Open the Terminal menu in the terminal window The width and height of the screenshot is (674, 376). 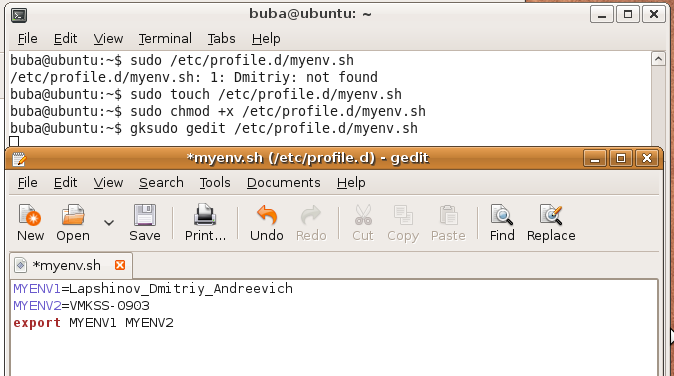point(165,39)
